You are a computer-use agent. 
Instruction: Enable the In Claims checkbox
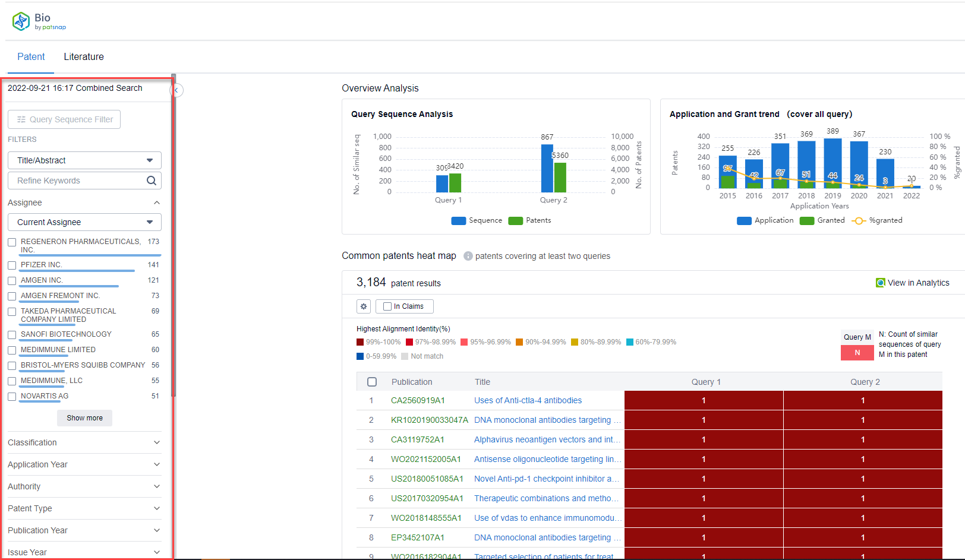tap(387, 306)
